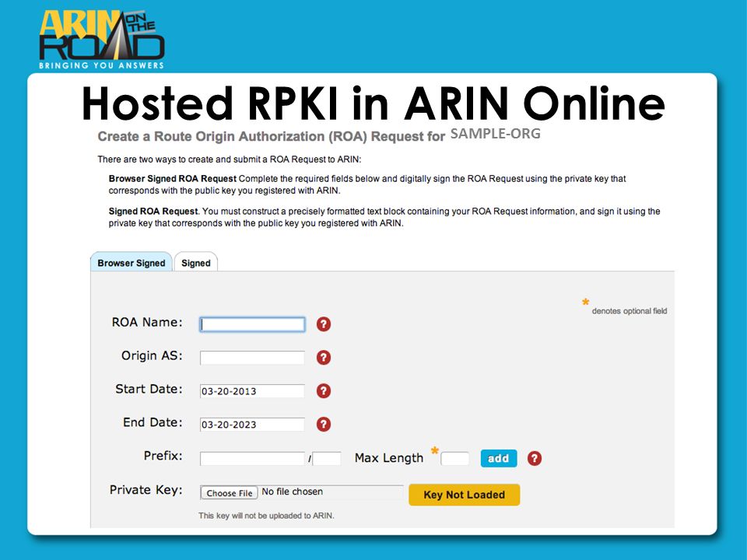Click the SAMPLE-ORG organization name
The width and height of the screenshot is (747, 560).
[496, 134]
